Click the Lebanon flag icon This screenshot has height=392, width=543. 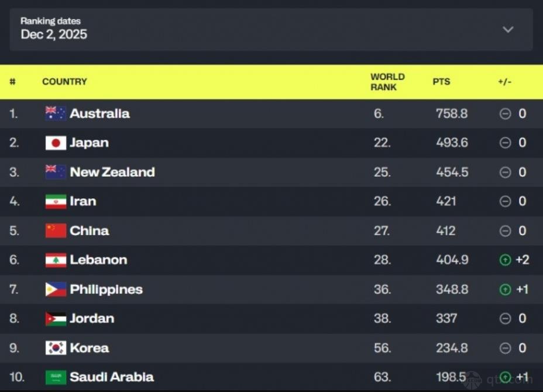[56, 260]
